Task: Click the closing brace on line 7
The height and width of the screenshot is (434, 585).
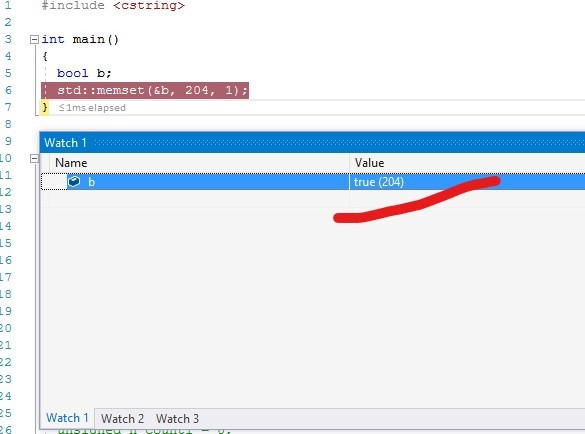Action: (45, 107)
